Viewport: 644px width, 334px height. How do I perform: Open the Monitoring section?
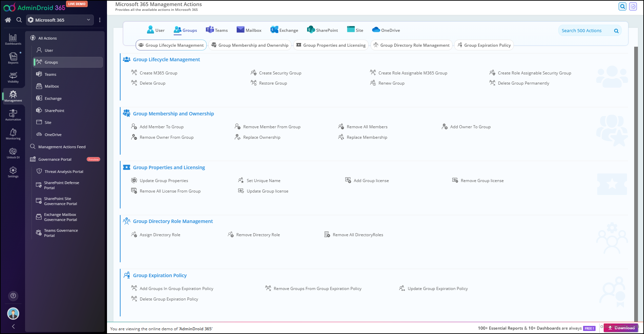(13, 133)
